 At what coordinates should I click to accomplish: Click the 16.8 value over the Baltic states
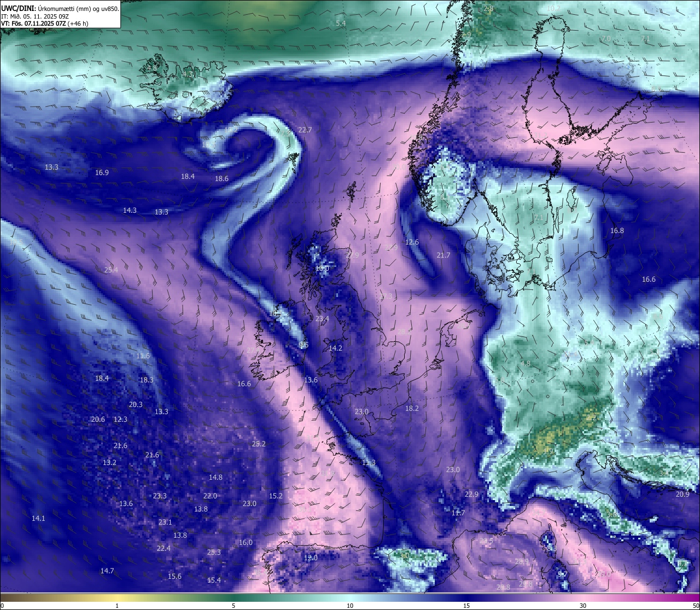click(617, 230)
